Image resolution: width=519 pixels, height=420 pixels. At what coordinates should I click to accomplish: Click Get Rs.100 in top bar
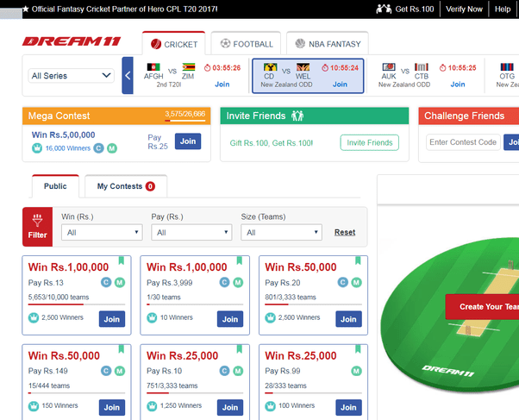click(405, 9)
